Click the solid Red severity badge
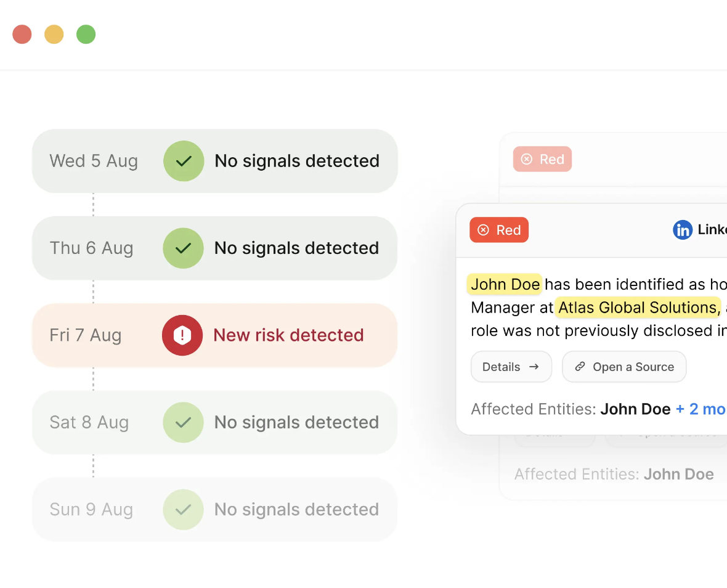Screen dimensions: 727x588 coord(499,230)
